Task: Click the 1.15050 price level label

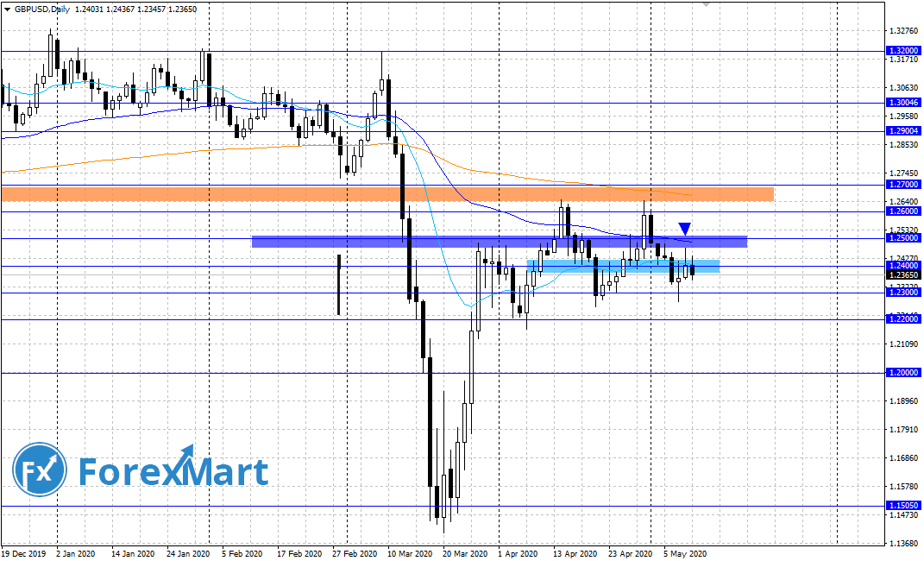Action: pyautogui.click(x=902, y=506)
